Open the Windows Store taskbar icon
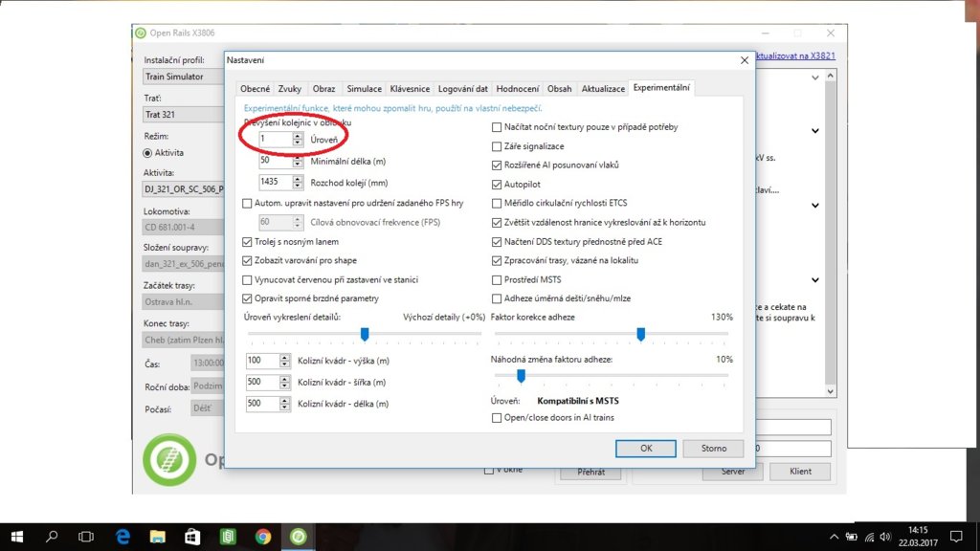The height and width of the screenshot is (551, 980). 191,537
